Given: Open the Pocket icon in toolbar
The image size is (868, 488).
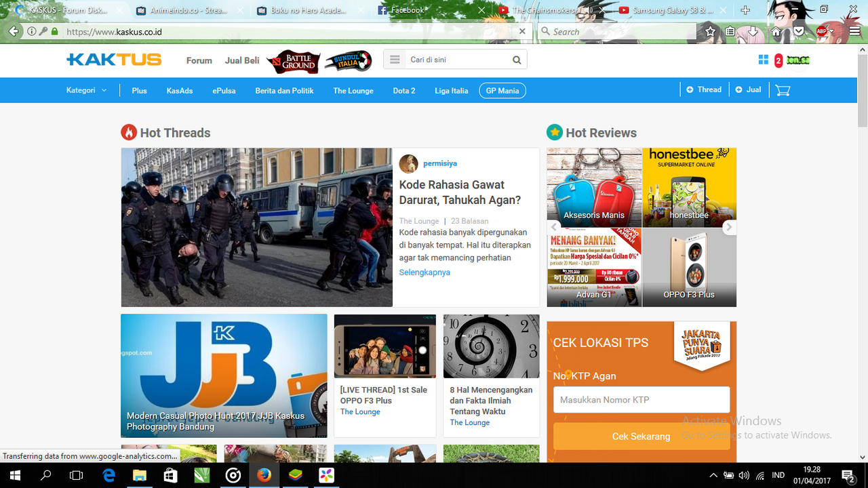Looking at the screenshot, I should pyautogui.click(x=799, y=31).
